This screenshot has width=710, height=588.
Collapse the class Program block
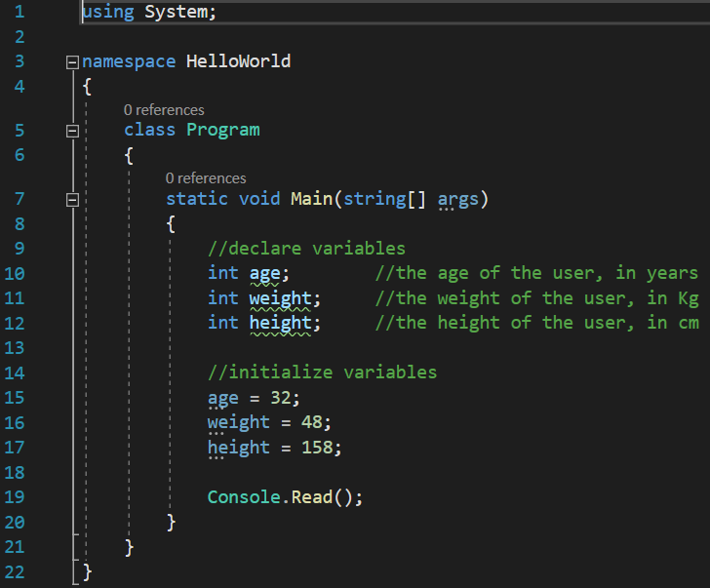point(72,132)
